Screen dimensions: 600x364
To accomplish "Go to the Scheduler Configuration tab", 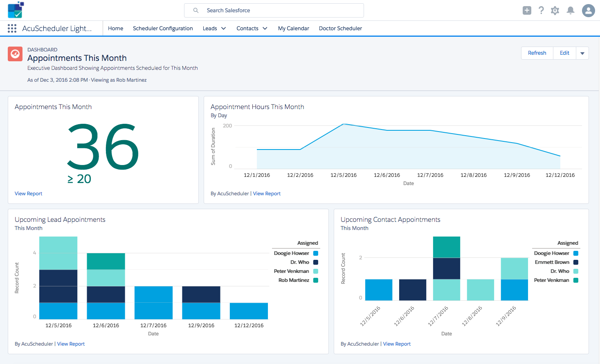I will (x=163, y=29).
